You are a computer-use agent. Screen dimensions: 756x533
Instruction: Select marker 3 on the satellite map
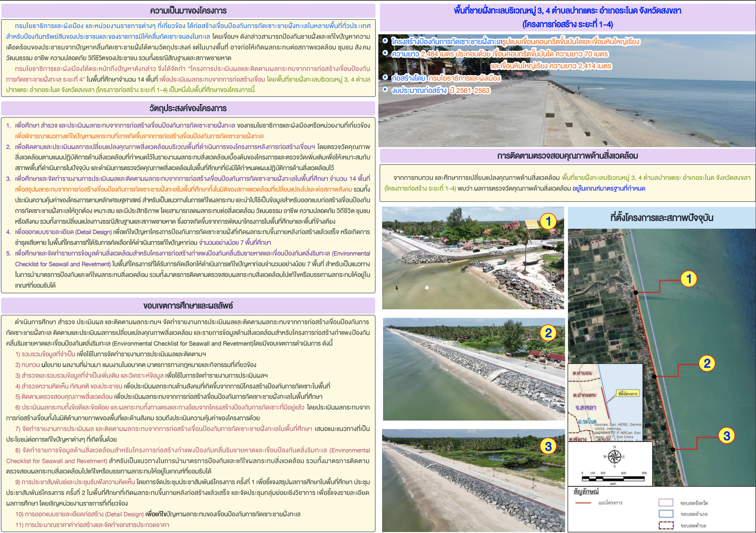coord(726,436)
